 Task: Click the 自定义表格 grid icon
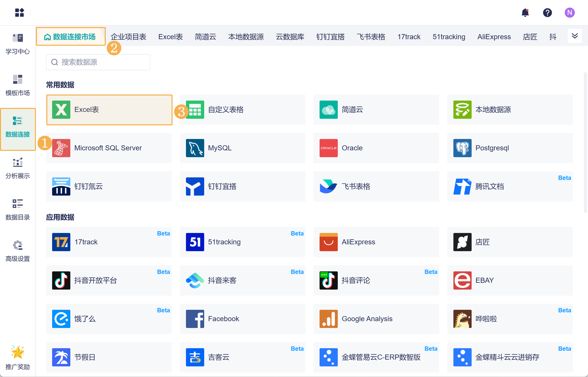coord(195,110)
